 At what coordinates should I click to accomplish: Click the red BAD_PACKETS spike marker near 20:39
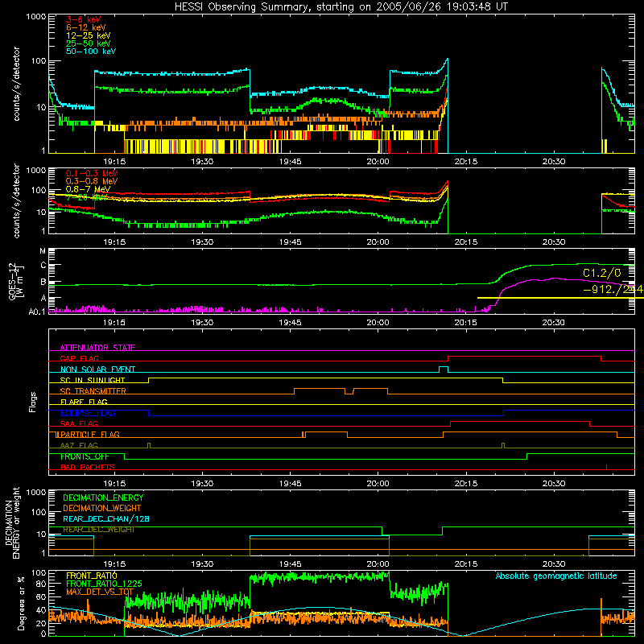tap(607, 467)
